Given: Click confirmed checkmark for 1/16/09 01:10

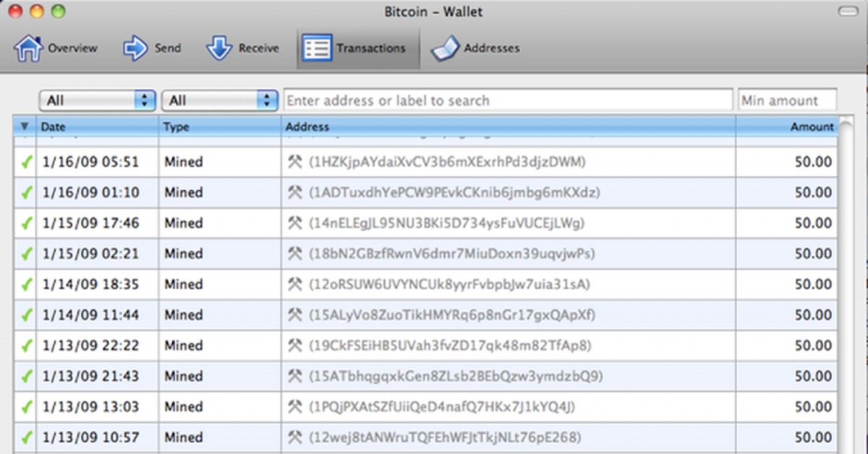Looking at the screenshot, I should pyautogui.click(x=27, y=192).
